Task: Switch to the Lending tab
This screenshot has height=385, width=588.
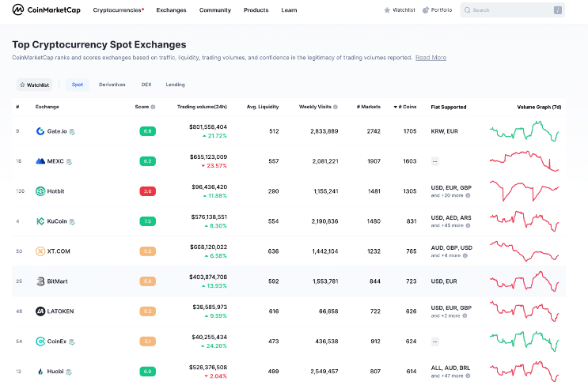Action: pos(175,85)
